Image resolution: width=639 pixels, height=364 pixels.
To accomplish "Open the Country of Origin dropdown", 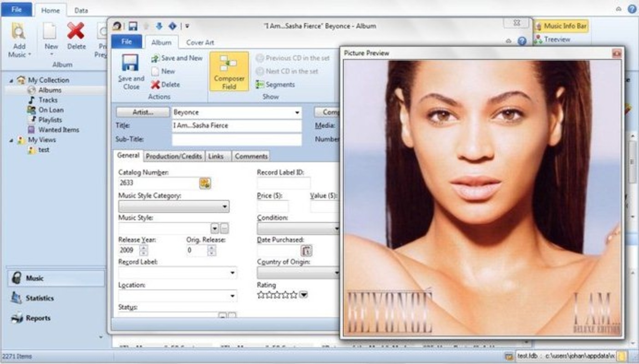I will click(x=336, y=273).
